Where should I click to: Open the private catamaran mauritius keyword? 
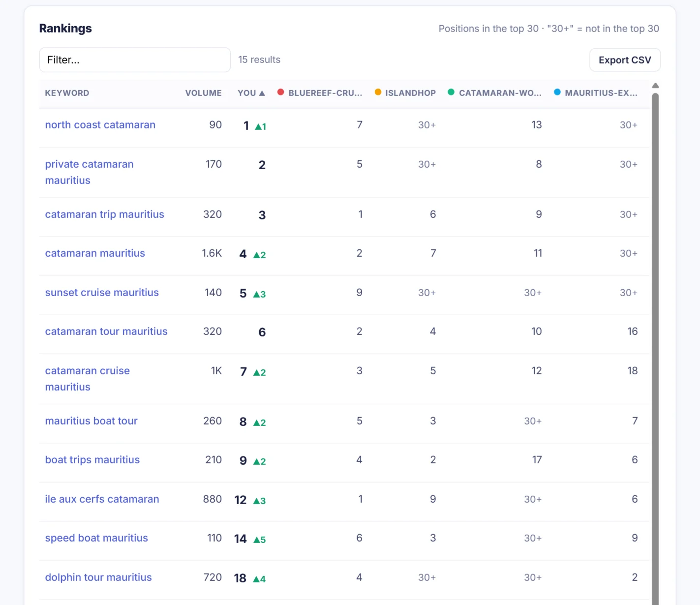click(x=90, y=172)
